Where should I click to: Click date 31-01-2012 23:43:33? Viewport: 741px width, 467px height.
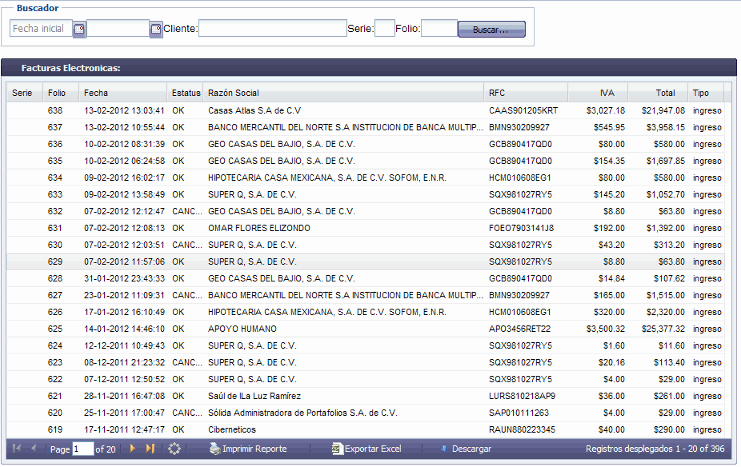[124, 278]
